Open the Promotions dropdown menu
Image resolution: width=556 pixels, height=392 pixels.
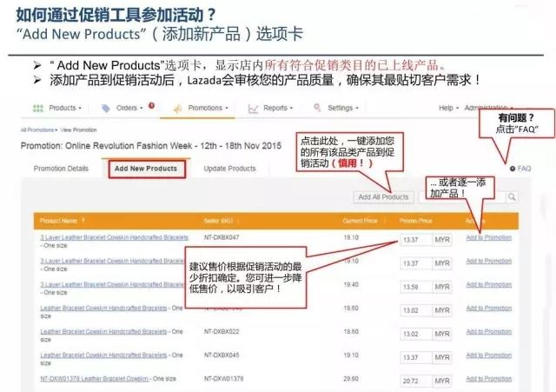[208, 108]
